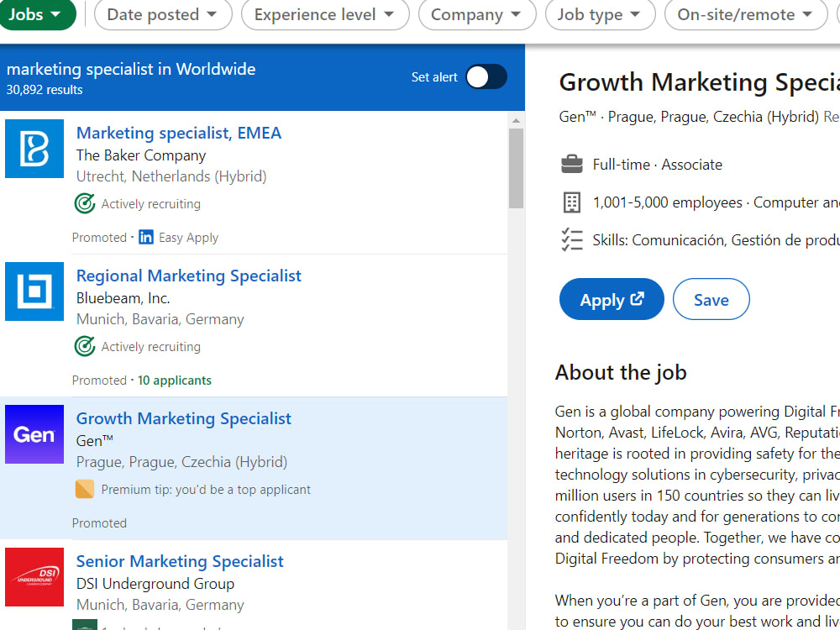Screen dimensions: 840x630
Task: Save the Growth Marketing job
Action: click(711, 299)
